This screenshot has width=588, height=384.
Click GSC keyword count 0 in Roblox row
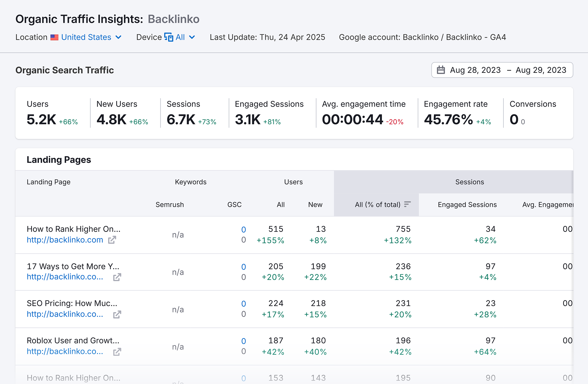coord(244,341)
